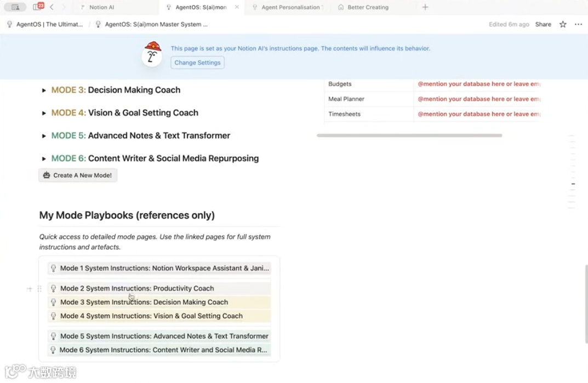
Task: Expand MODE 3 Decision Making Coach toggle
Action: [x=44, y=90]
